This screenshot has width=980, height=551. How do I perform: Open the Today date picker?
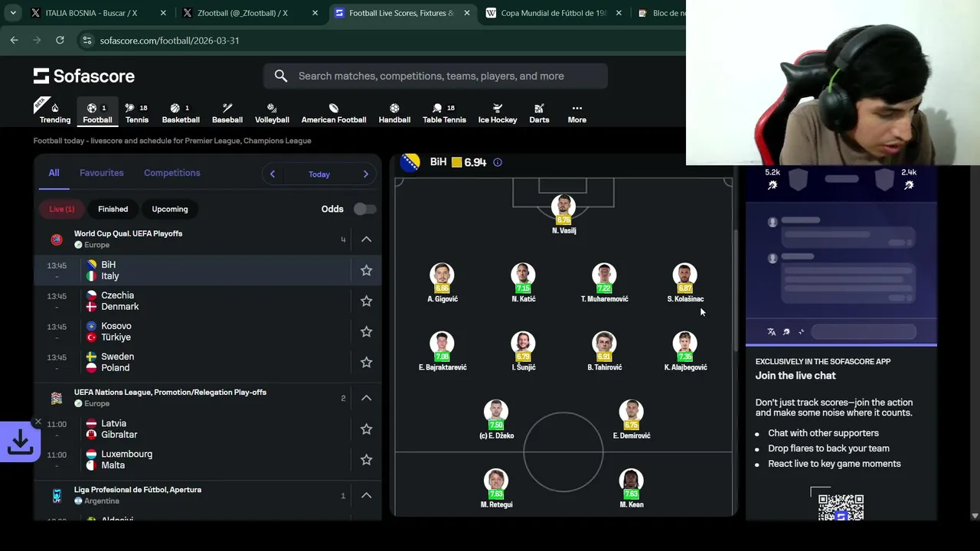point(319,174)
